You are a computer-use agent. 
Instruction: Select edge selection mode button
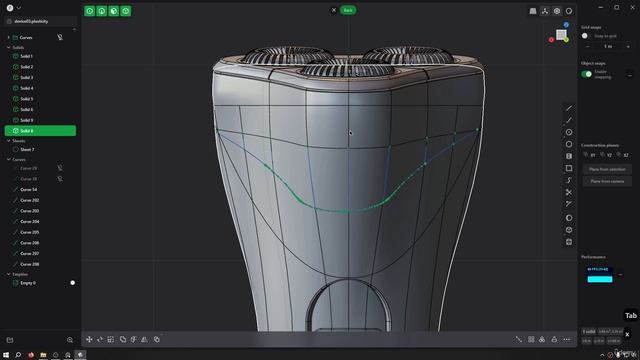click(102, 11)
